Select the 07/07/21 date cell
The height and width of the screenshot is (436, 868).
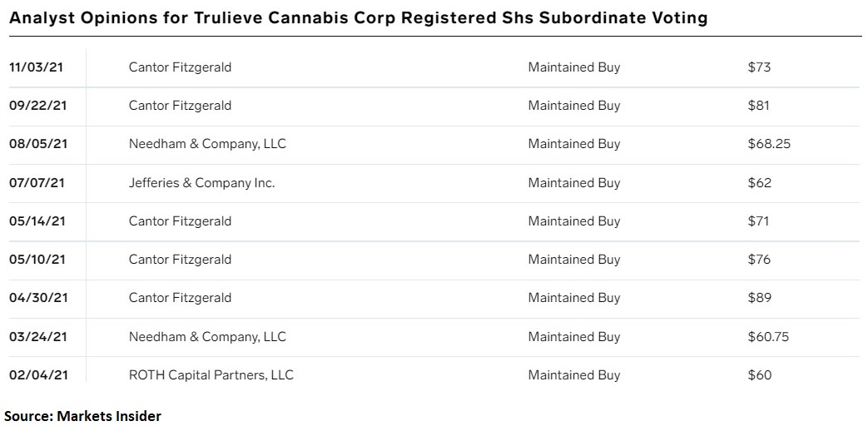(x=37, y=182)
